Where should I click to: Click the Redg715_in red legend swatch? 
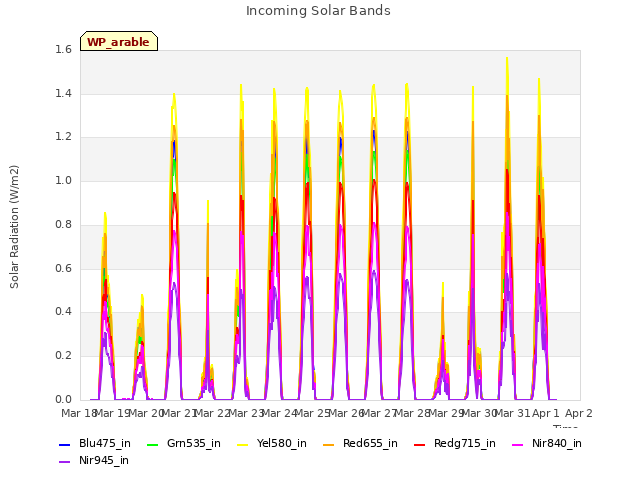pyautogui.click(x=420, y=444)
